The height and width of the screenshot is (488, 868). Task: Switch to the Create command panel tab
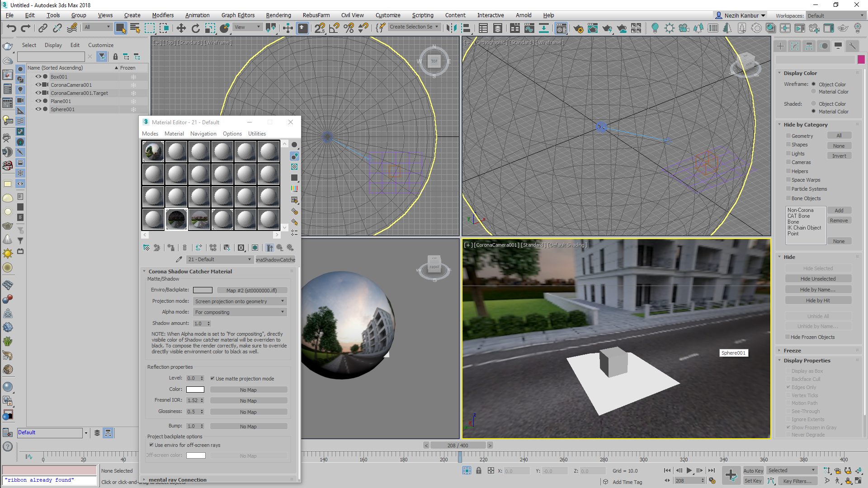(x=780, y=46)
